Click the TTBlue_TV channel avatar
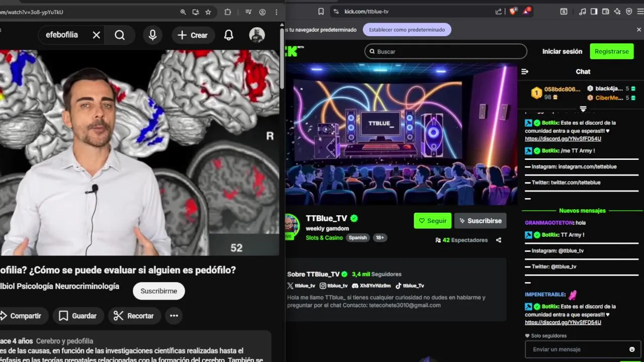The width and height of the screenshot is (644, 362). click(292, 225)
